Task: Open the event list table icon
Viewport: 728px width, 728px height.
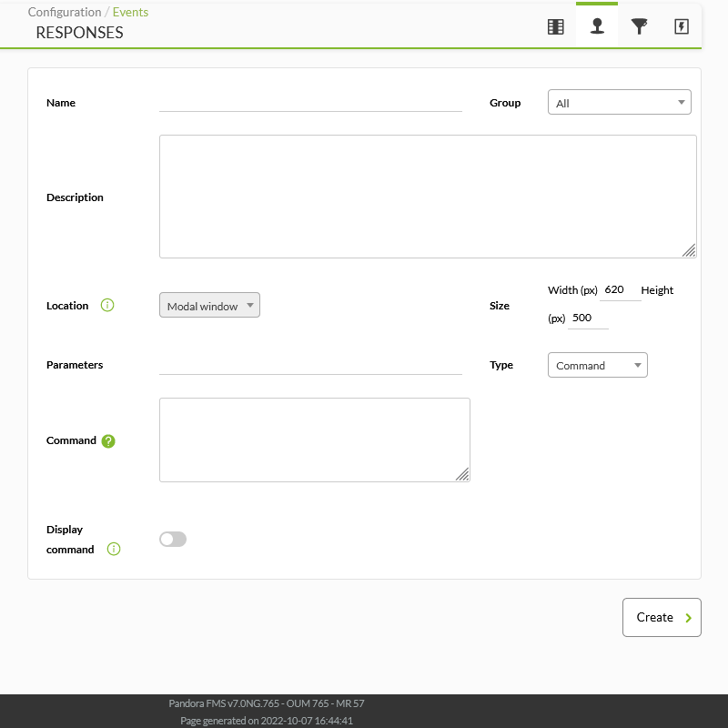Action: (555, 26)
